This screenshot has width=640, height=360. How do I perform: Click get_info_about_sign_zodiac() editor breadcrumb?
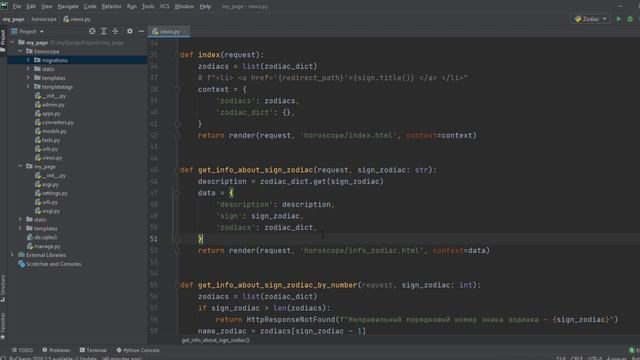pos(216,340)
